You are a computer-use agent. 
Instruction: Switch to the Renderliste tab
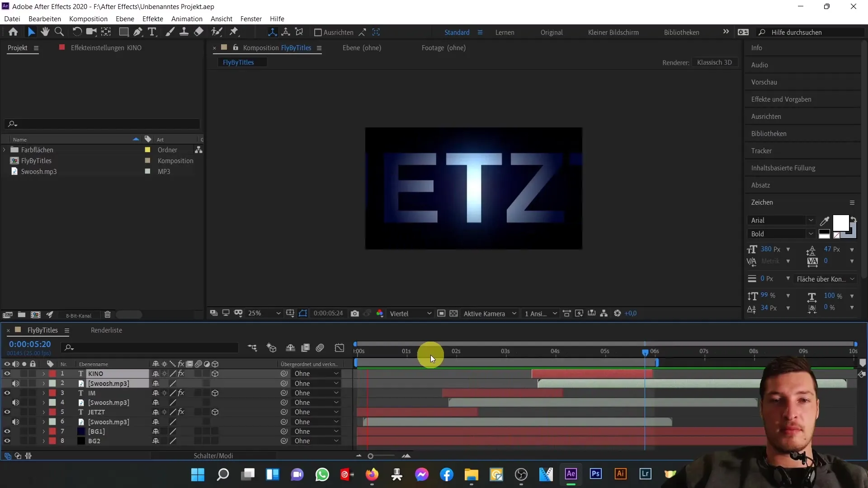106,330
